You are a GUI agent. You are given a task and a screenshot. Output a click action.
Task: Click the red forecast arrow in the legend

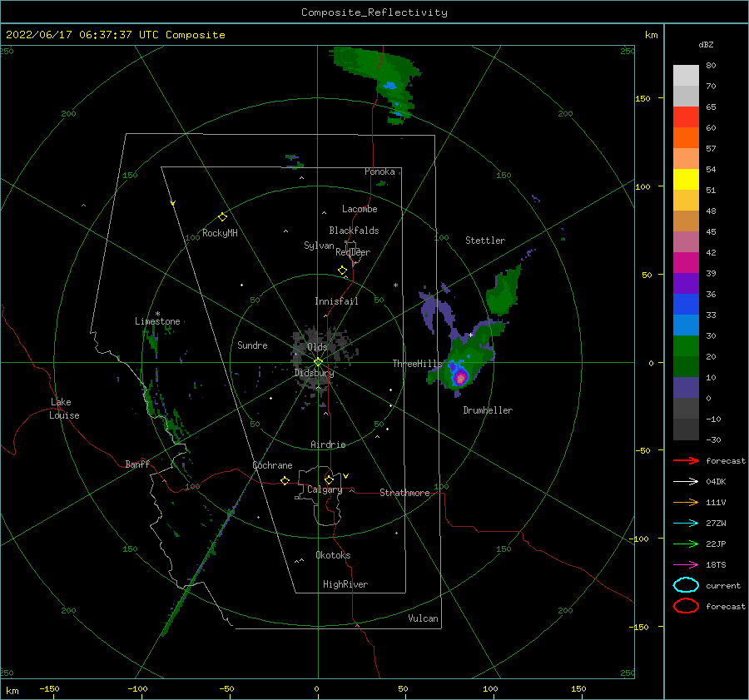pos(686,460)
